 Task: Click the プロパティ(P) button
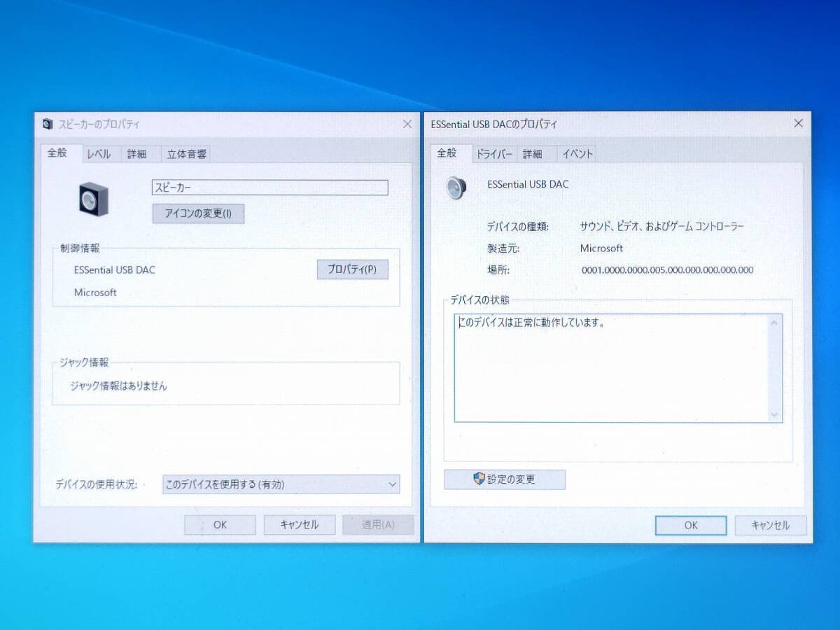[x=352, y=269]
